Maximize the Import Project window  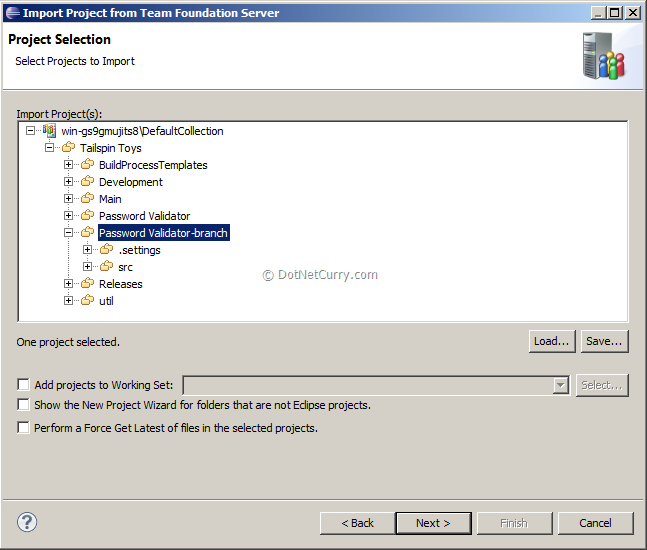coord(615,13)
